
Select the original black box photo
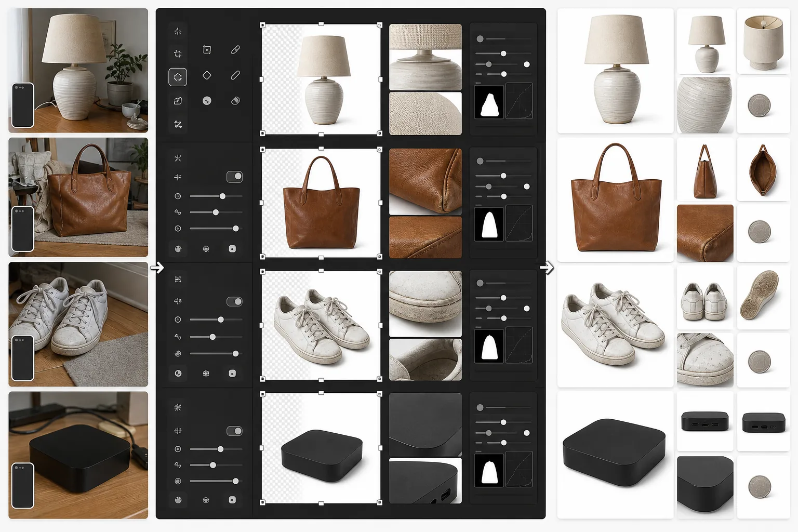coord(78,455)
